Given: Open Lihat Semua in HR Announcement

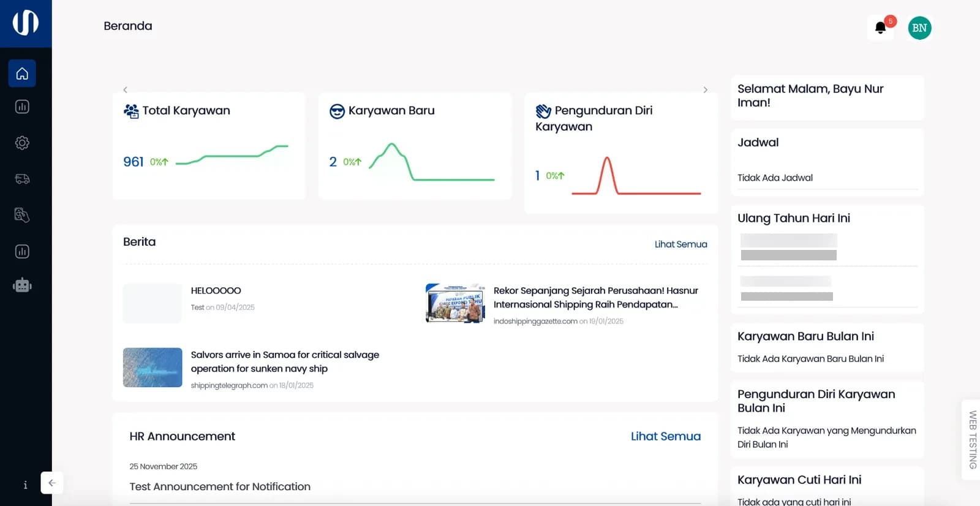Looking at the screenshot, I should point(666,436).
